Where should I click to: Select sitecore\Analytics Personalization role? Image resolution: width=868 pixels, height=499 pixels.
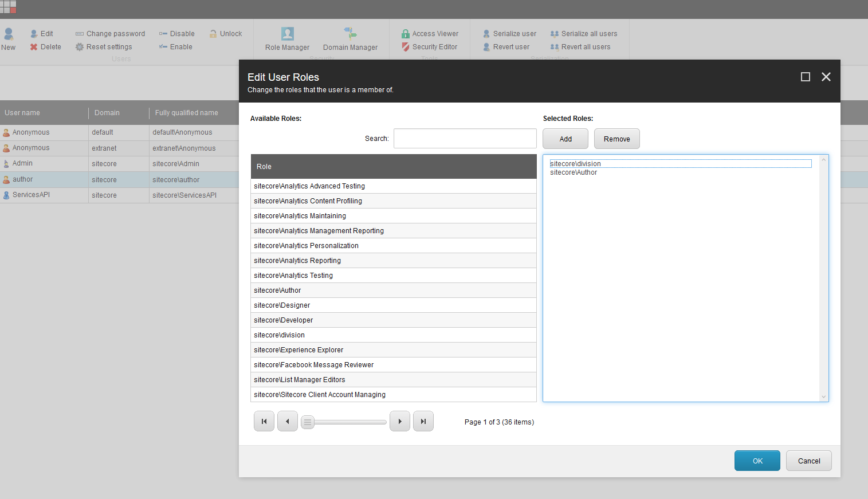(x=394, y=246)
